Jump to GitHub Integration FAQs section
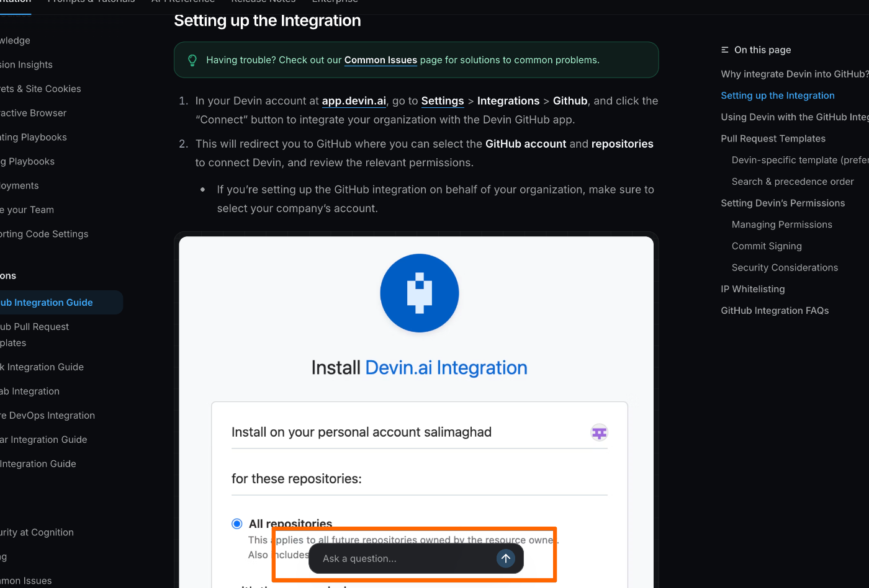 coord(775,311)
